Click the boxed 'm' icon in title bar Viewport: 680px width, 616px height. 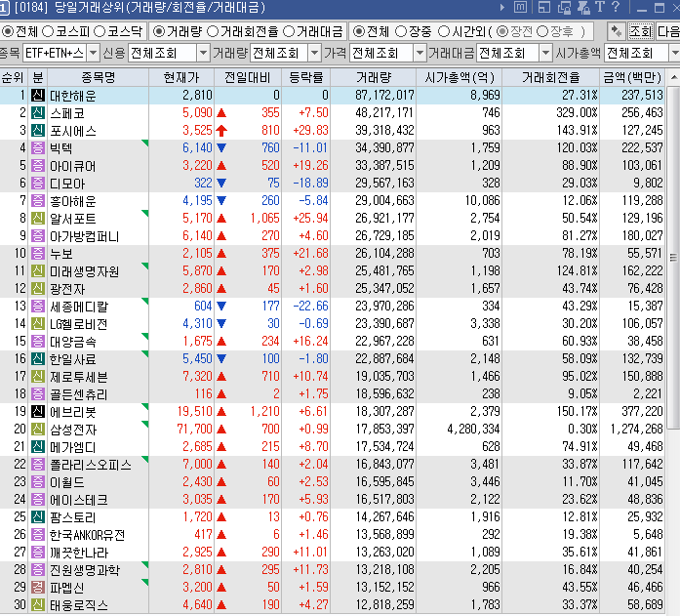(520, 8)
